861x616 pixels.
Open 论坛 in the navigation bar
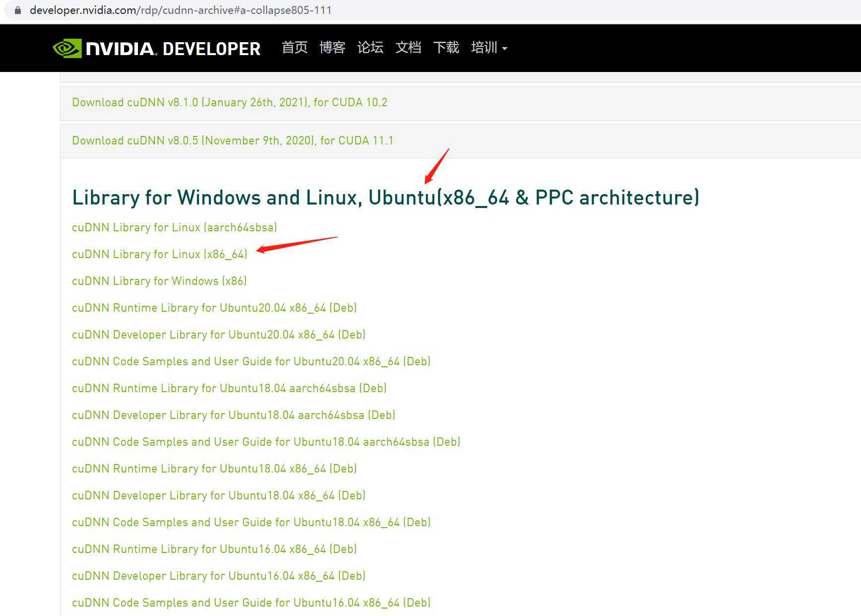[x=370, y=48]
